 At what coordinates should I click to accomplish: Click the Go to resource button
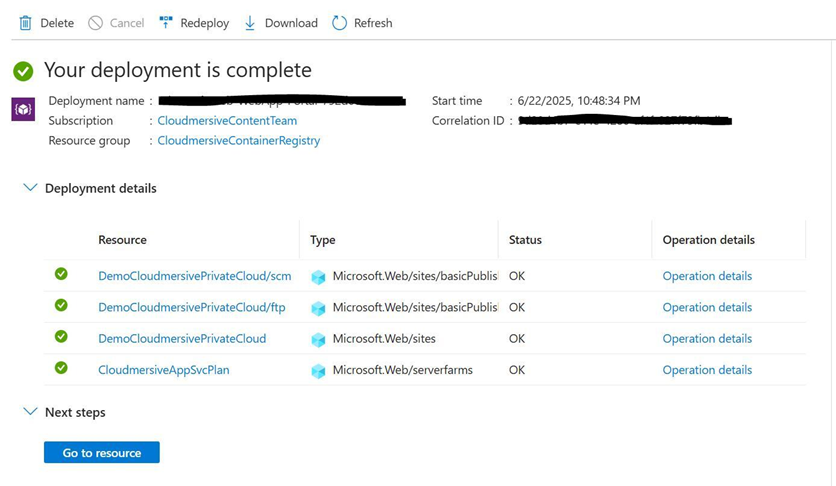click(x=102, y=452)
